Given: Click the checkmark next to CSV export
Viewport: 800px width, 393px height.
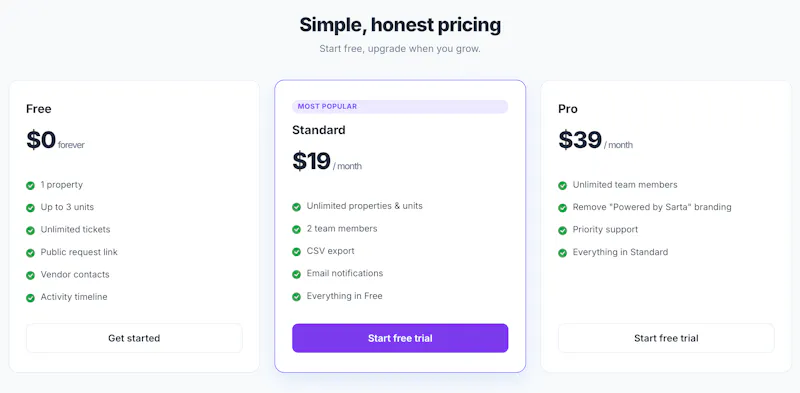Looking at the screenshot, I should tap(296, 252).
